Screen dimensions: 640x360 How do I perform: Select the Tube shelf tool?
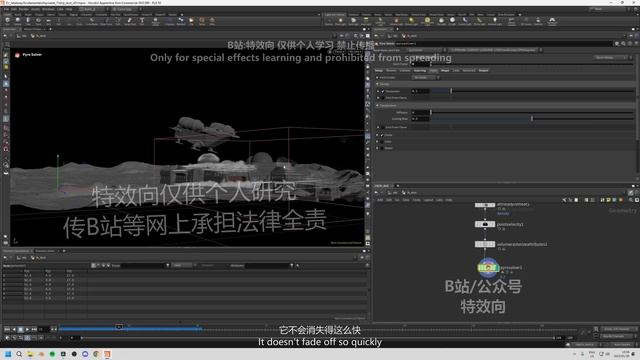28,21
